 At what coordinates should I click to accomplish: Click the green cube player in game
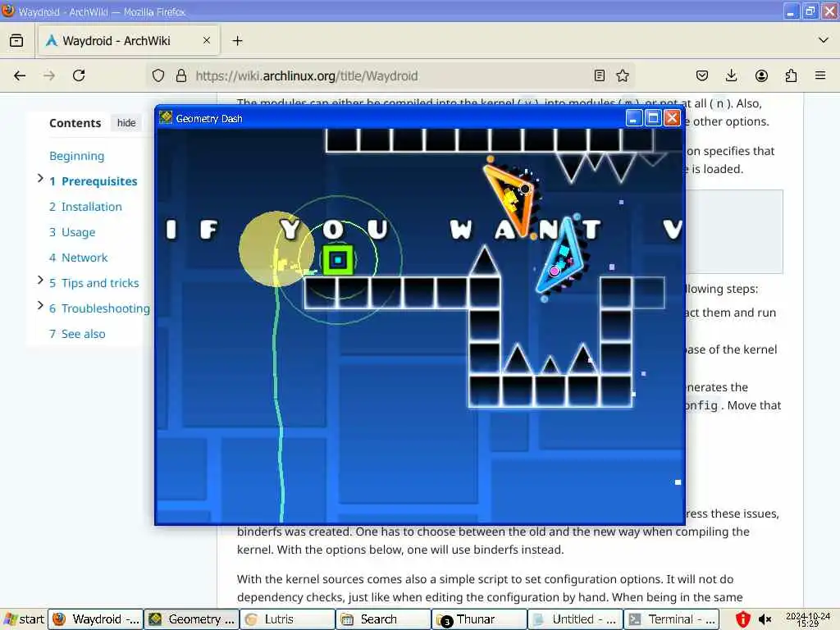click(x=337, y=260)
